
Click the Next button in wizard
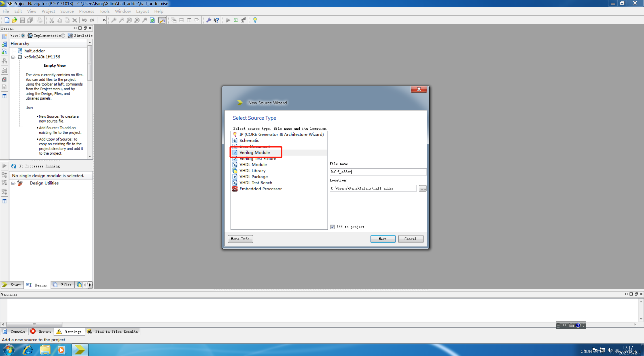383,239
